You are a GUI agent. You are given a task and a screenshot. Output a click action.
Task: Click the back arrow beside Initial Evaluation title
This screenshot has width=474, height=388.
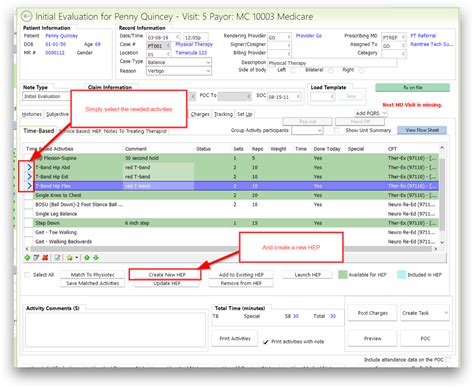[27, 16]
